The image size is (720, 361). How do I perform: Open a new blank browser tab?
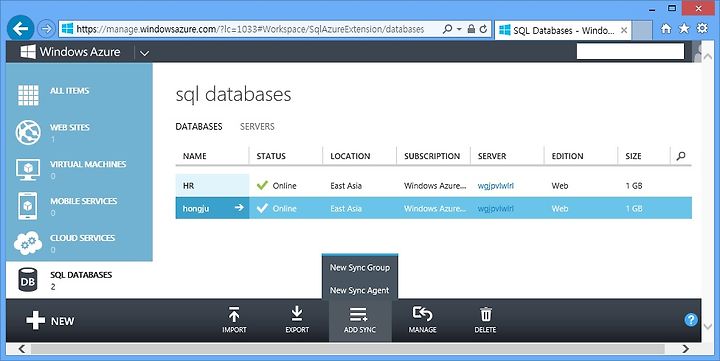[642, 30]
